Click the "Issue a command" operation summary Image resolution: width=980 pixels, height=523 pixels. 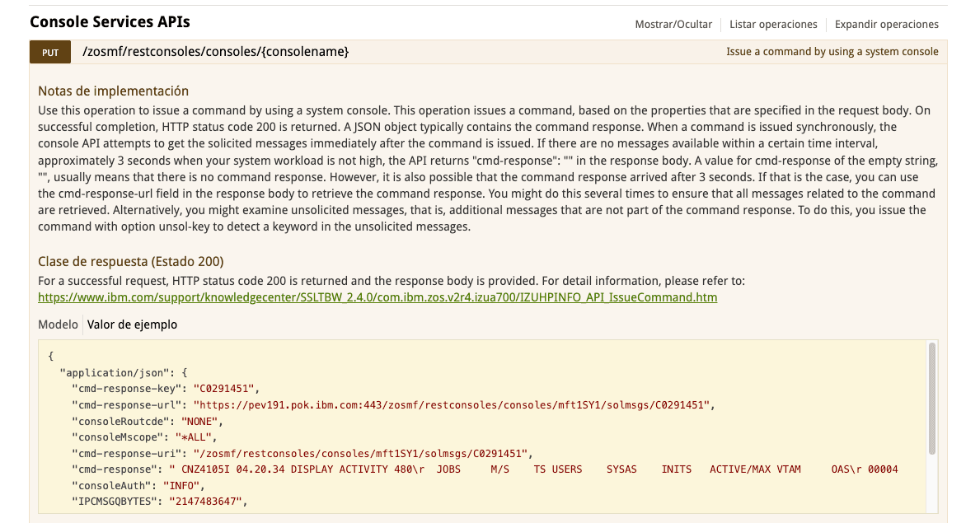(832, 52)
